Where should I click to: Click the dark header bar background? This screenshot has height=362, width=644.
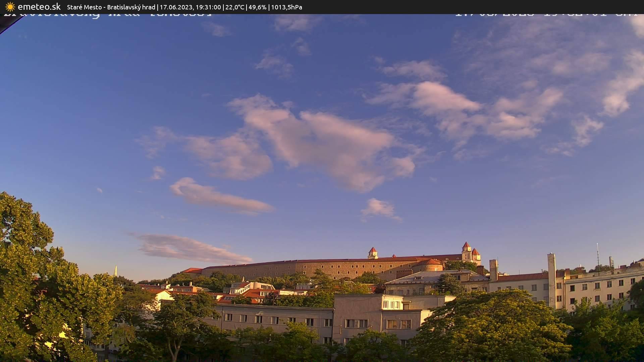point(436,7)
